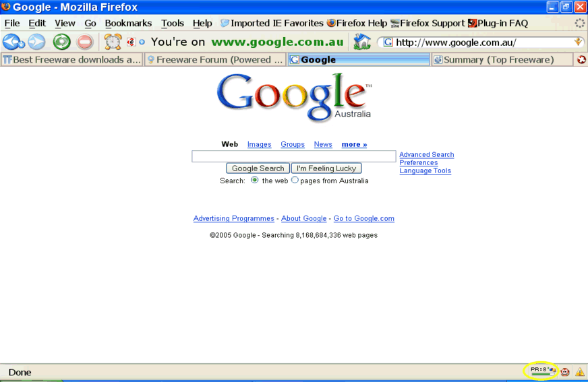Click the Google search text box
The image size is (588, 382).
click(x=293, y=156)
